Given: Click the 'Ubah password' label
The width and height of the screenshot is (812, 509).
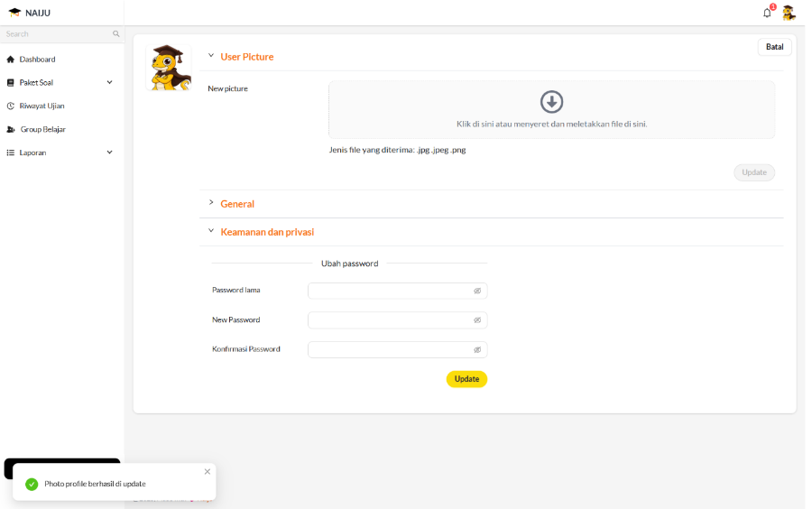Looking at the screenshot, I should (x=349, y=264).
